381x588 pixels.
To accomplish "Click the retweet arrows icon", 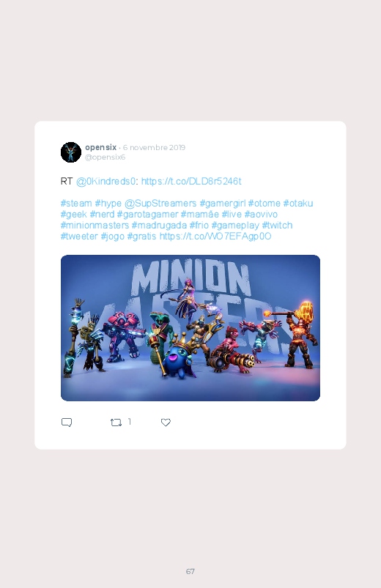I will pos(116,423).
